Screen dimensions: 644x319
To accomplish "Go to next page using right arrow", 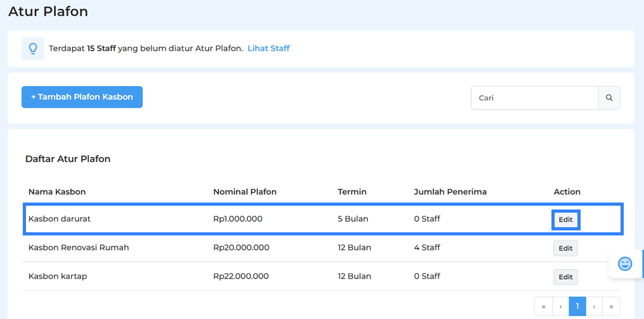I will [594, 306].
